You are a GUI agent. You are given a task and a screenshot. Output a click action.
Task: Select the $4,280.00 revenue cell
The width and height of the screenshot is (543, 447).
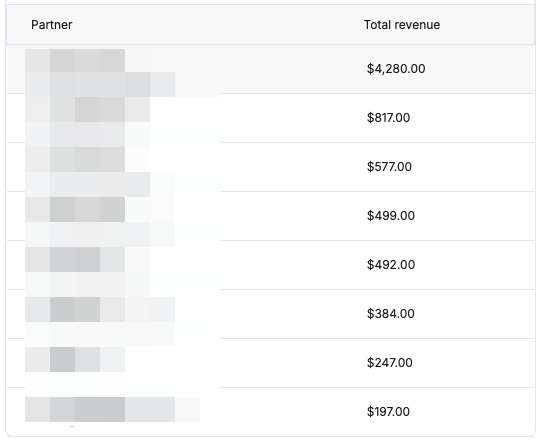coord(396,69)
